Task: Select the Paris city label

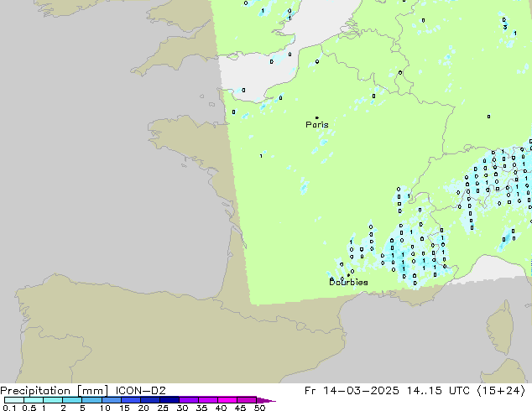Action: click(317, 125)
